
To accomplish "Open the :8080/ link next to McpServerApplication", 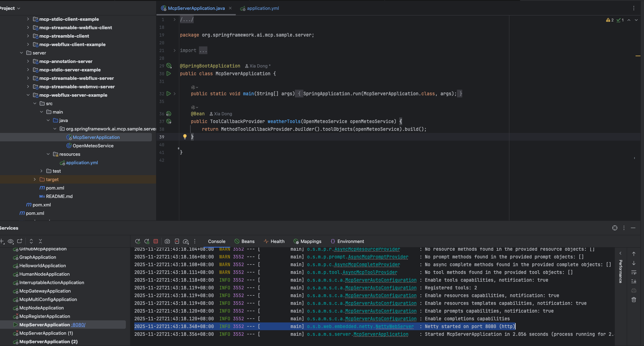I will click(78, 325).
